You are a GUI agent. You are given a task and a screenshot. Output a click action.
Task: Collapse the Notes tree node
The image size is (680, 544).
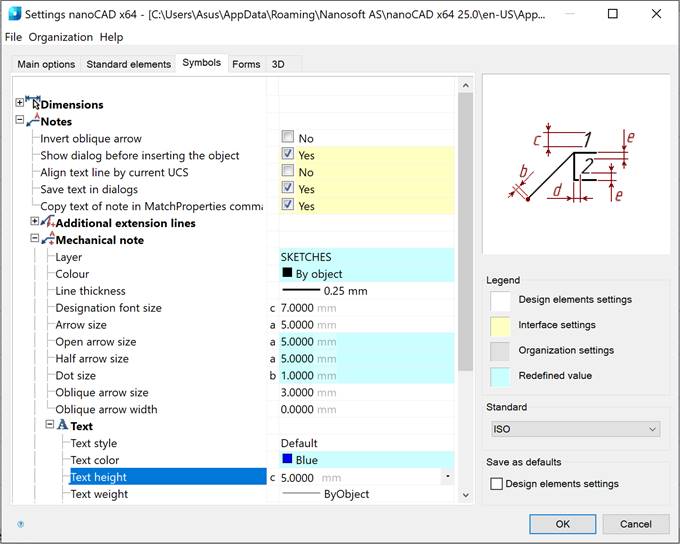[x=20, y=119]
